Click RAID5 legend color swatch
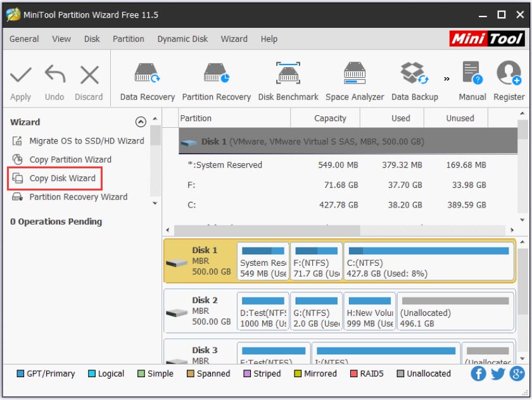532x400 pixels. 353,373
